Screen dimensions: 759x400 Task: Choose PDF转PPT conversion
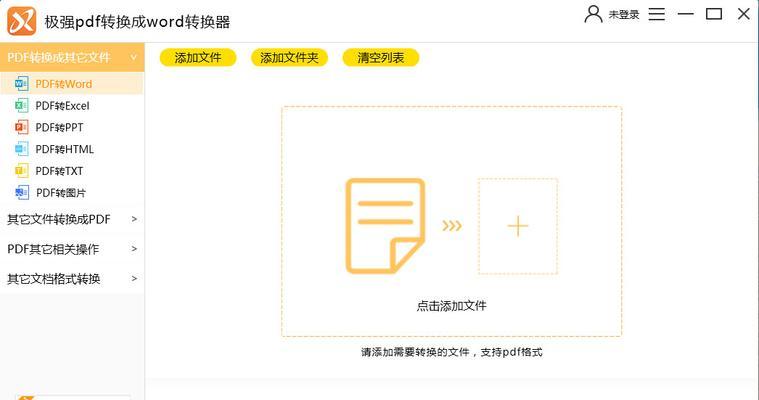(x=60, y=127)
